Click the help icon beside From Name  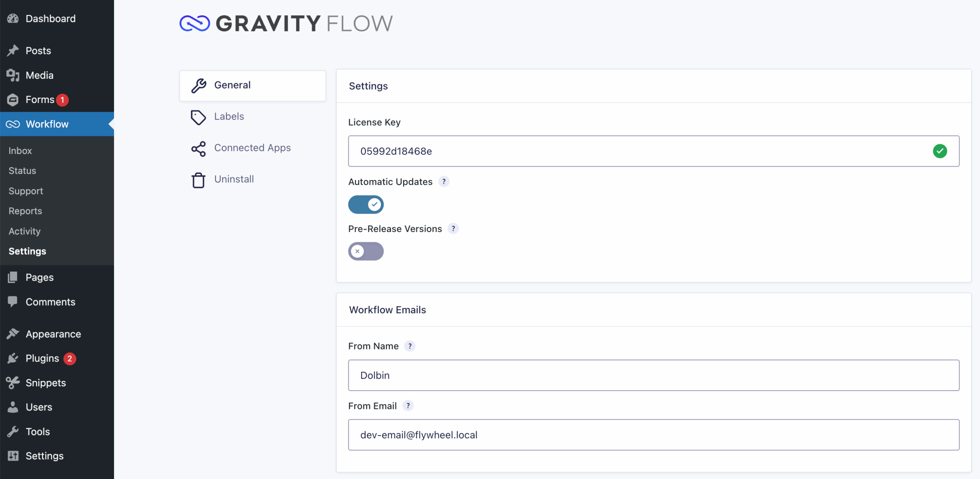point(410,346)
